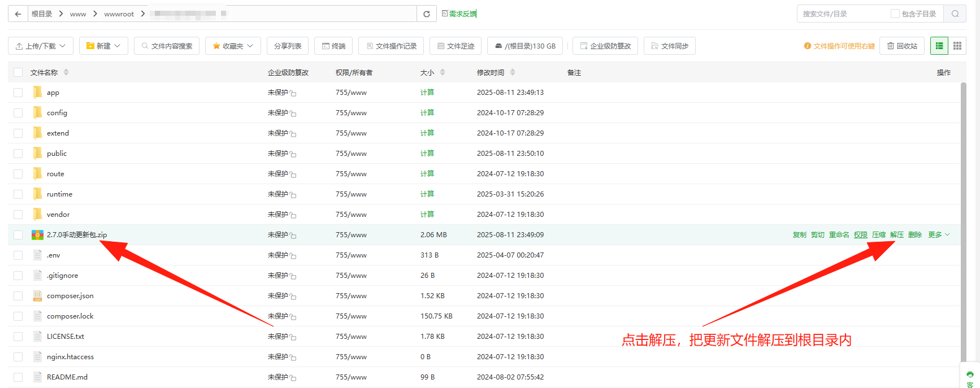Open 分享列表
The height and width of the screenshot is (388, 980).
pyautogui.click(x=288, y=46)
